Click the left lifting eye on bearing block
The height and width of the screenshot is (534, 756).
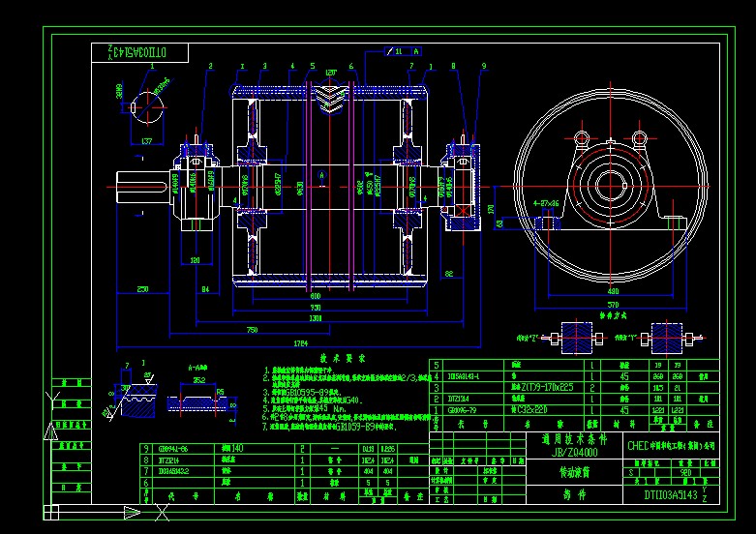pyautogui.click(x=582, y=138)
